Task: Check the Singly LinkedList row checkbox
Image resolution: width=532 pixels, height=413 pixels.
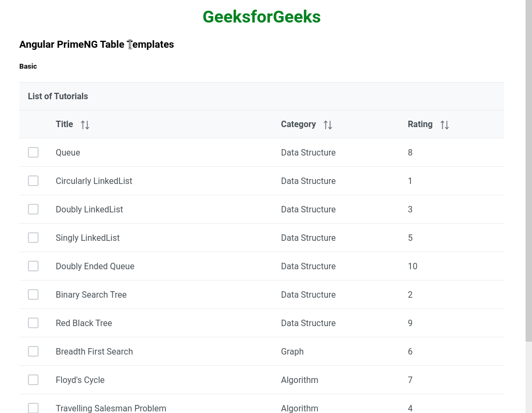Action: (x=33, y=238)
